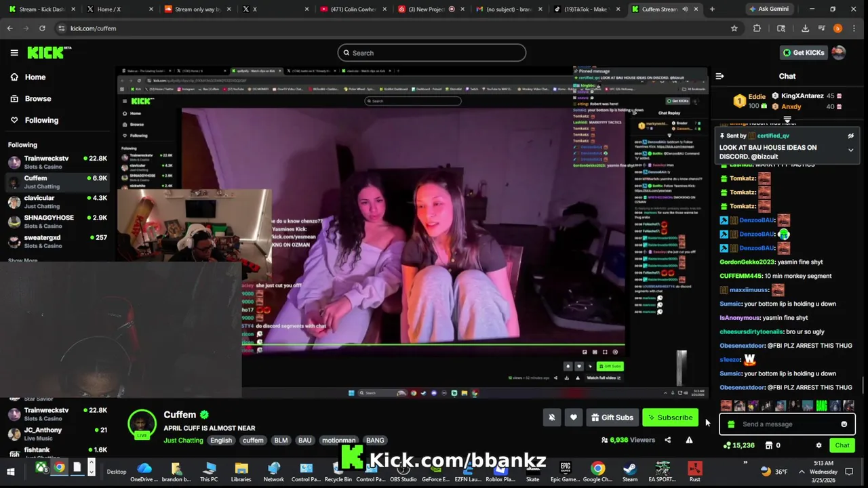The image size is (868, 488).
Task: Launch OBS Studio from the taskbar
Action: [x=403, y=472]
